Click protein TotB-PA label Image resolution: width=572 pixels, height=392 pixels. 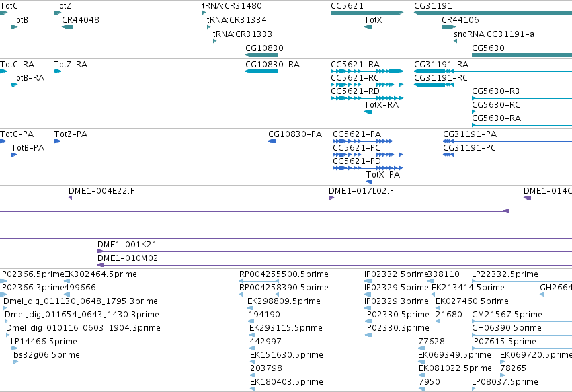tap(28, 148)
